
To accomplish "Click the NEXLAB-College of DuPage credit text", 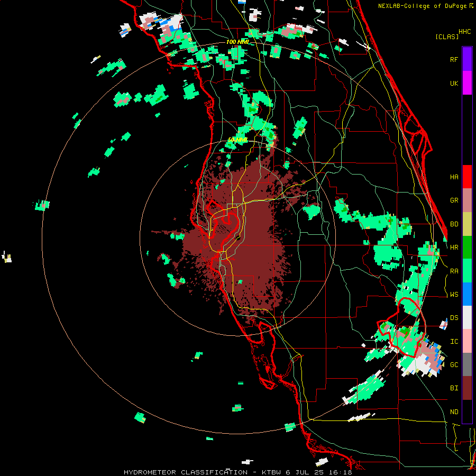I will point(423,6).
